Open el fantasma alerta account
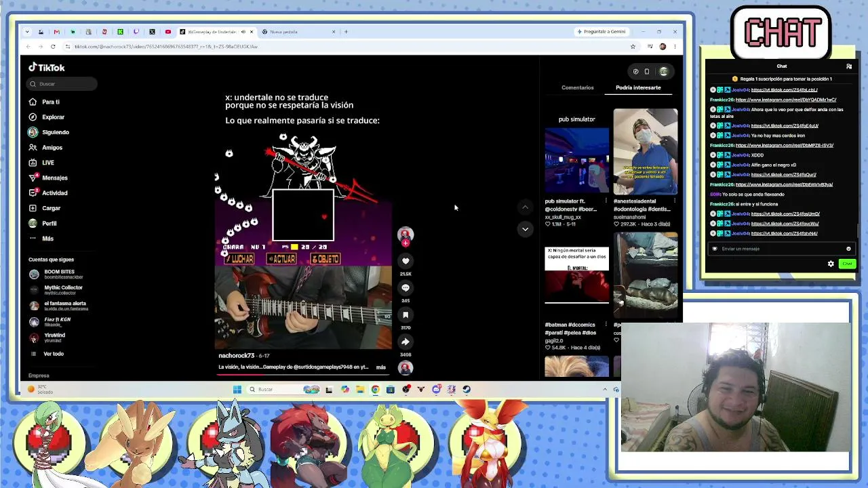Screen dimensions: 868x488 (58, 306)
